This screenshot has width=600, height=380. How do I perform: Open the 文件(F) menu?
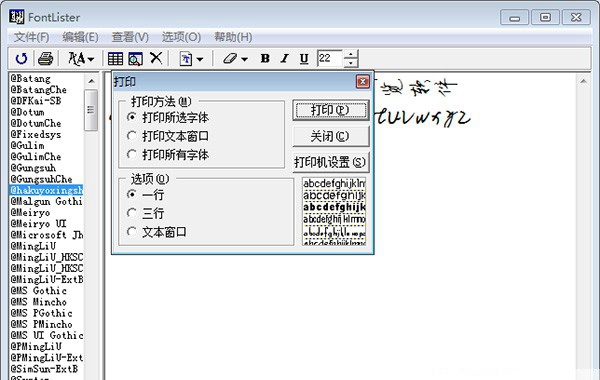32,37
